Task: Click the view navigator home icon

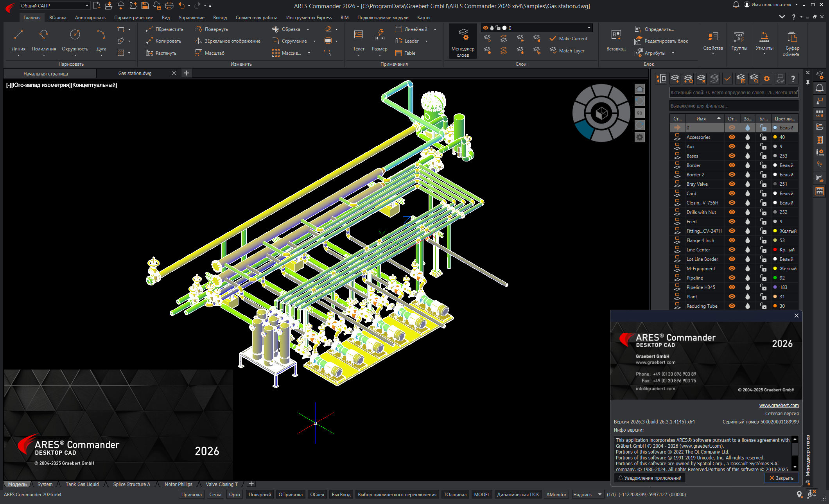Action: coord(639,89)
